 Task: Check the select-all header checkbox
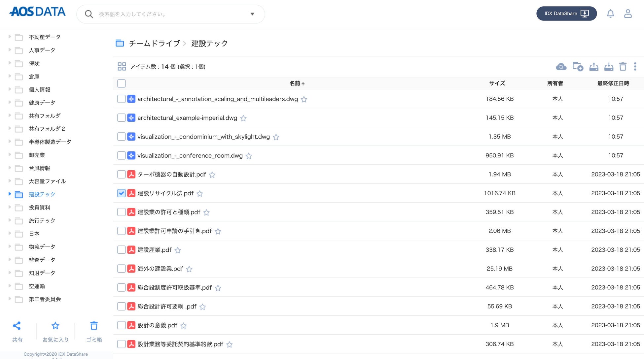tap(121, 83)
